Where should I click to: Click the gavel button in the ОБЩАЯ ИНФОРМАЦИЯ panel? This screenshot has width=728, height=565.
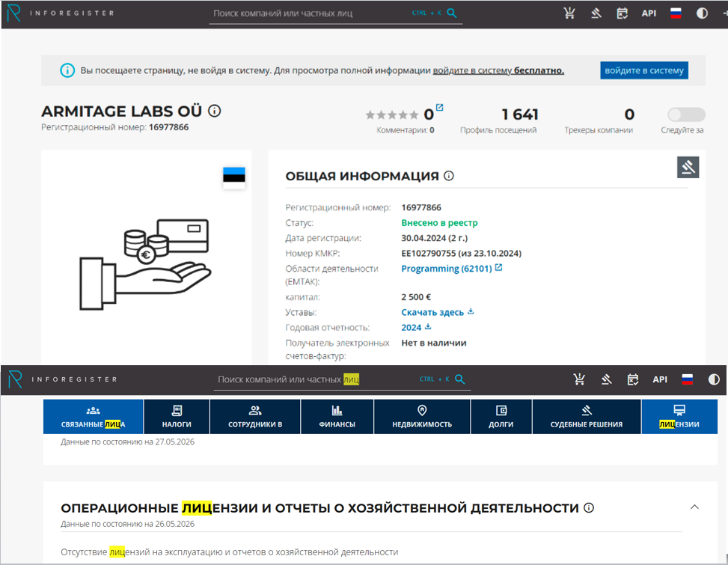(x=688, y=167)
